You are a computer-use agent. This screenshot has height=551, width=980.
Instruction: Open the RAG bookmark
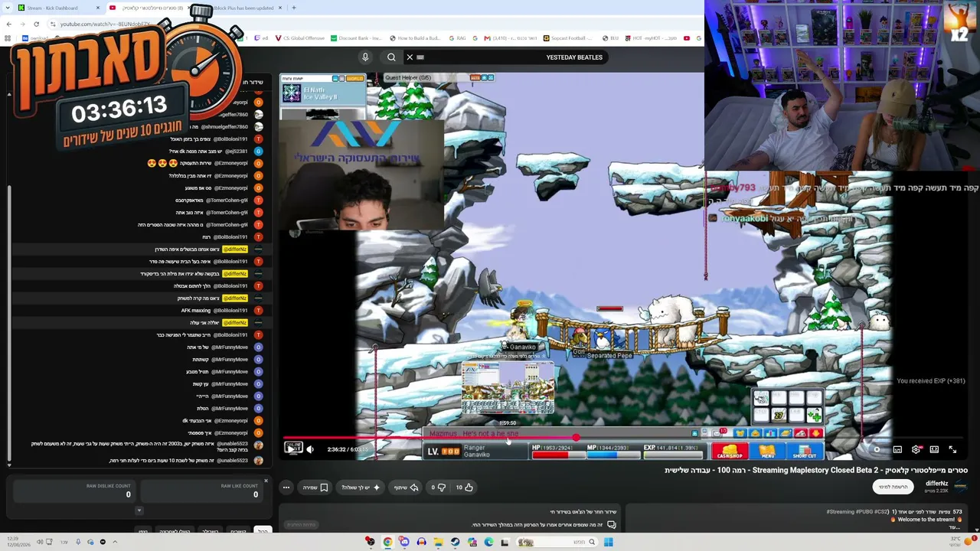click(457, 38)
